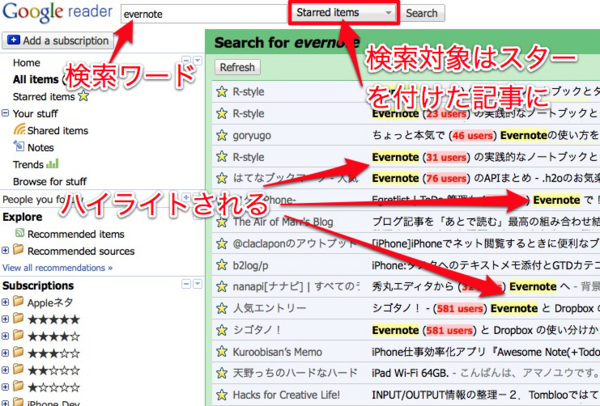Open Starred items in the sidebar
This screenshot has width=600, height=406.
pos(44,97)
